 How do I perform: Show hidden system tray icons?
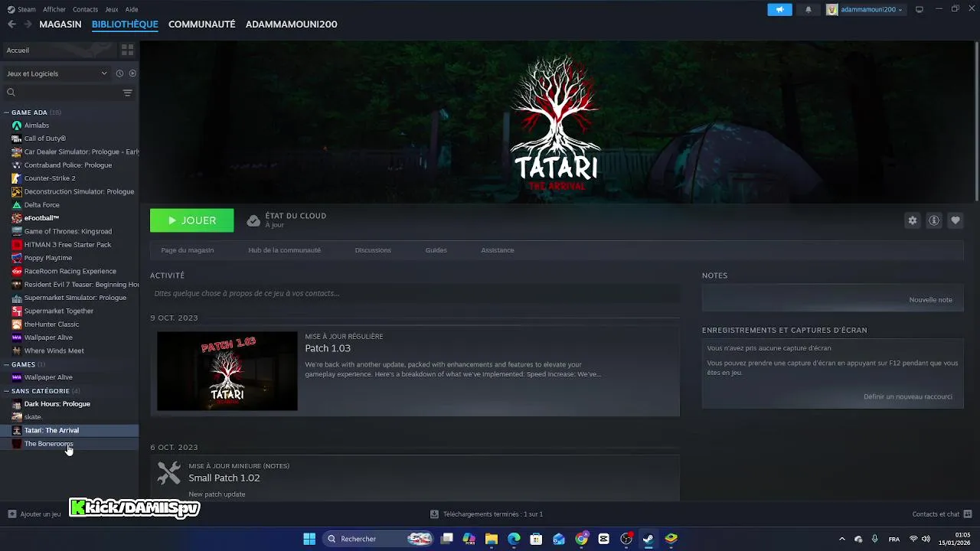pos(842,539)
